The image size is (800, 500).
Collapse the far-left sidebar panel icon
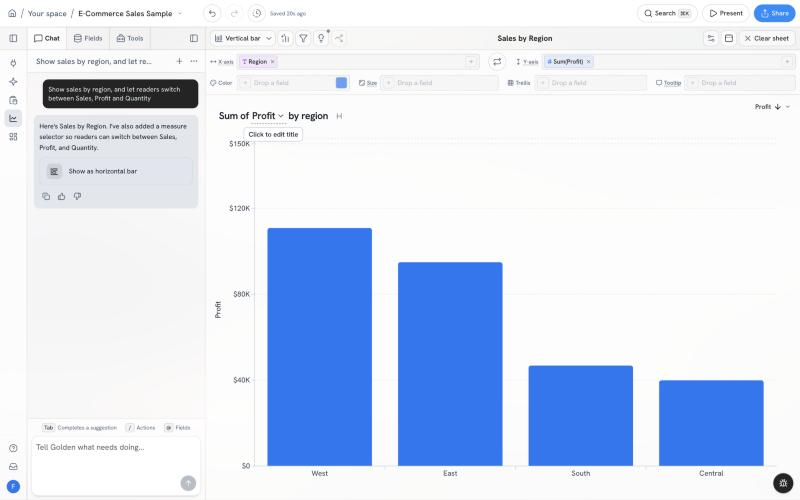13,38
